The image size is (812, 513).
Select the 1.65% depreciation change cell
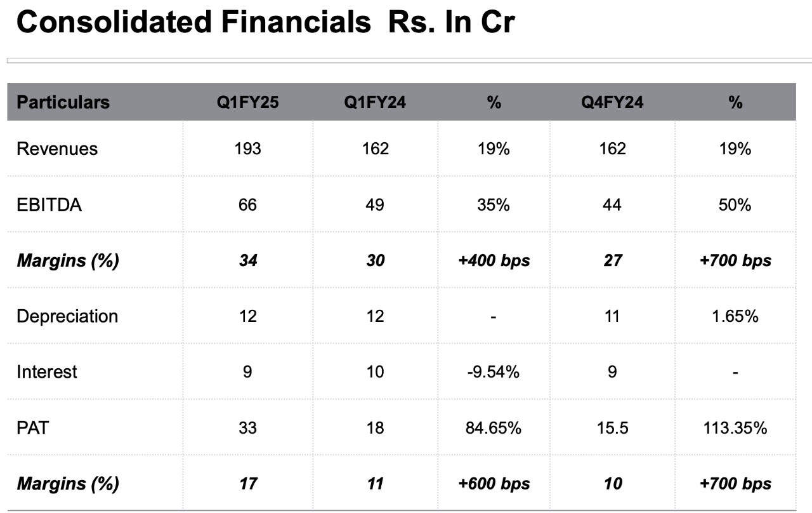tap(735, 316)
